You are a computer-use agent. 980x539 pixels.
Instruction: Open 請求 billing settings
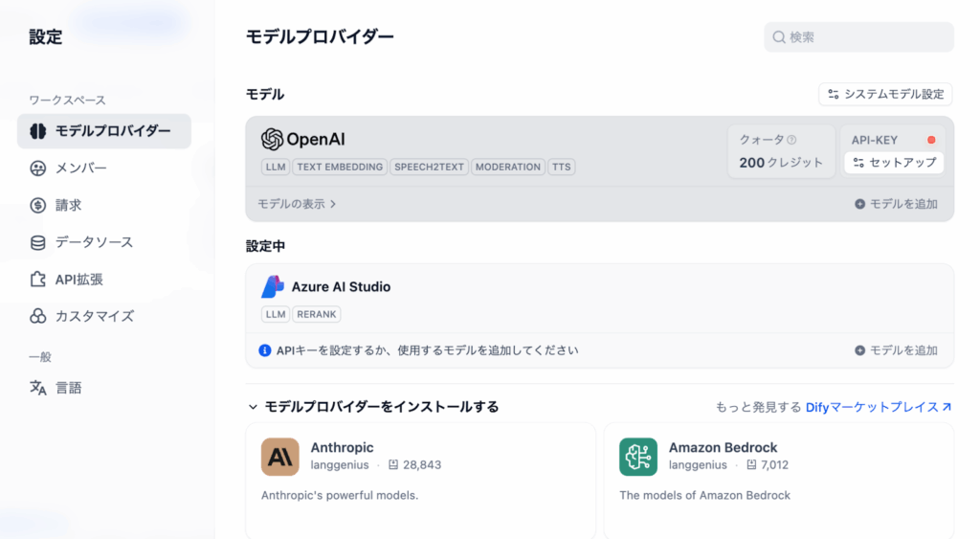click(68, 204)
